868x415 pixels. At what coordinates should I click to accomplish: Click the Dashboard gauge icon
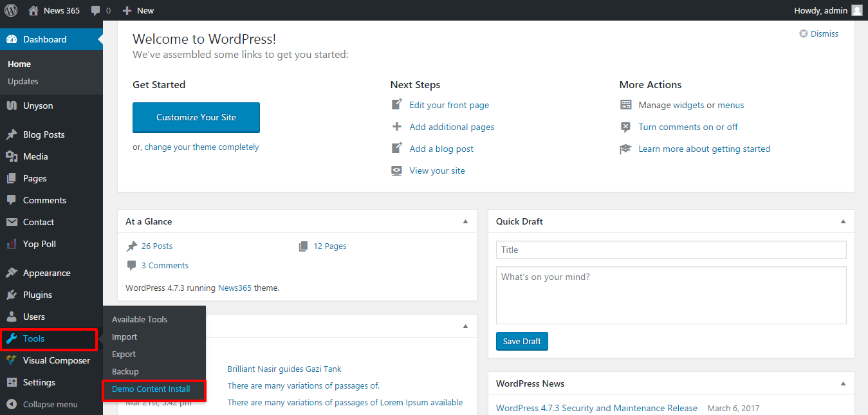[12, 39]
